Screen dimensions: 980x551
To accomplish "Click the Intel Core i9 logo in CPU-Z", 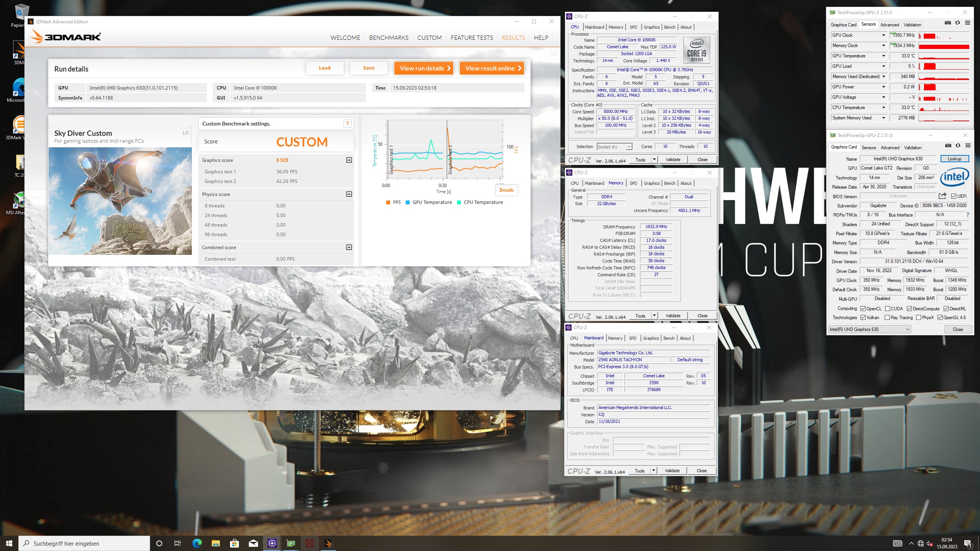I will [697, 50].
